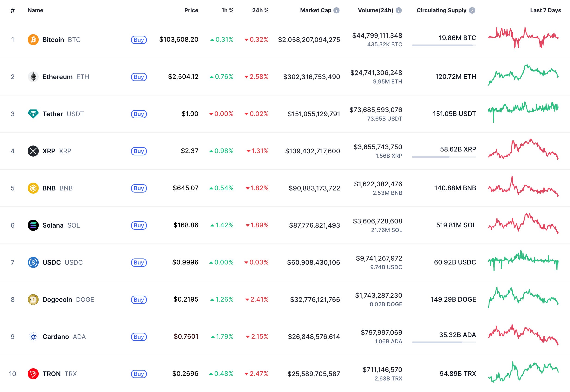Open the Circulating Supply info icon
The width and height of the screenshot is (570, 392).
(472, 10)
